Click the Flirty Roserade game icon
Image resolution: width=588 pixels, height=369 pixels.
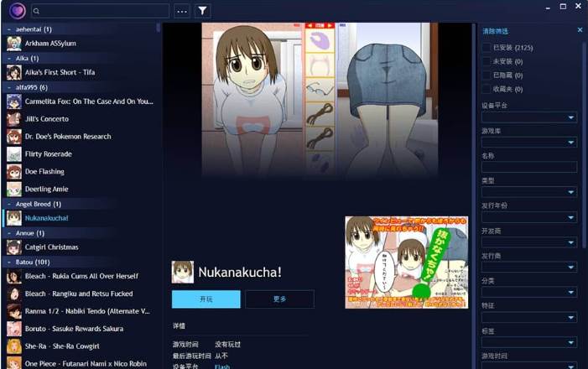pyautogui.click(x=14, y=154)
